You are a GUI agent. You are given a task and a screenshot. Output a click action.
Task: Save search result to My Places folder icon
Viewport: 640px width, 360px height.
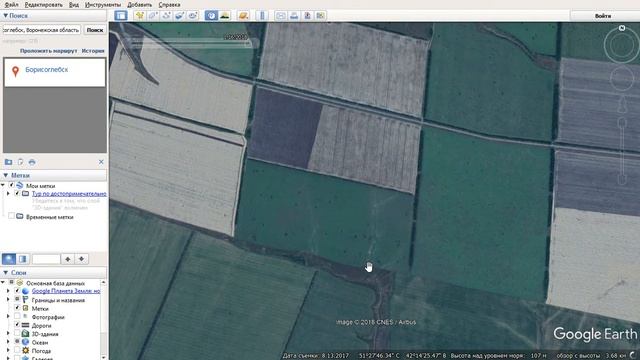[8, 162]
